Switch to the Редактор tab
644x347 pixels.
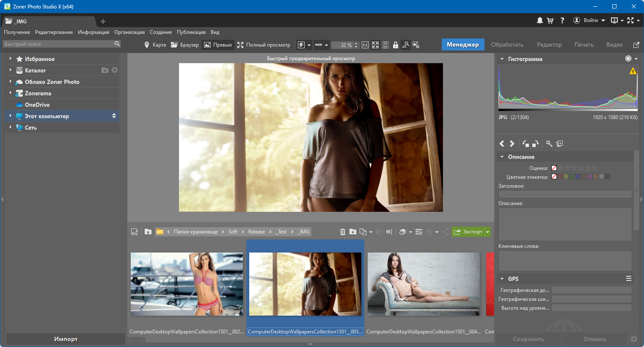pyautogui.click(x=549, y=44)
